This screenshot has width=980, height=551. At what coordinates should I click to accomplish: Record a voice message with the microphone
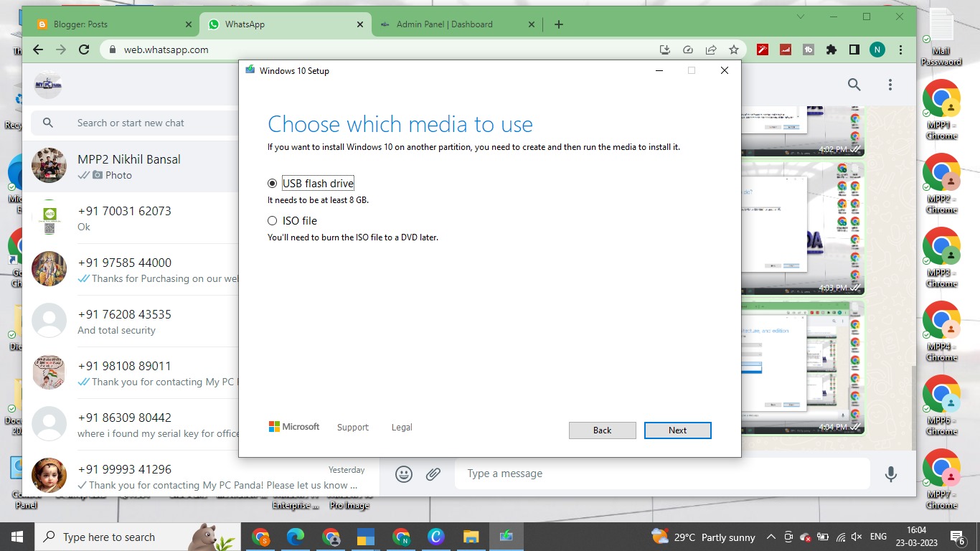[891, 474]
